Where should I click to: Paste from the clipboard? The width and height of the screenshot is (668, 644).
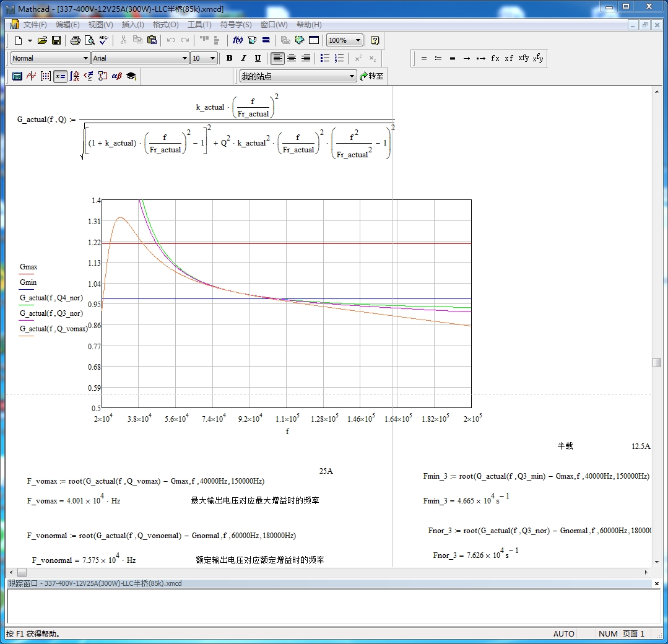tap(152, 40)
